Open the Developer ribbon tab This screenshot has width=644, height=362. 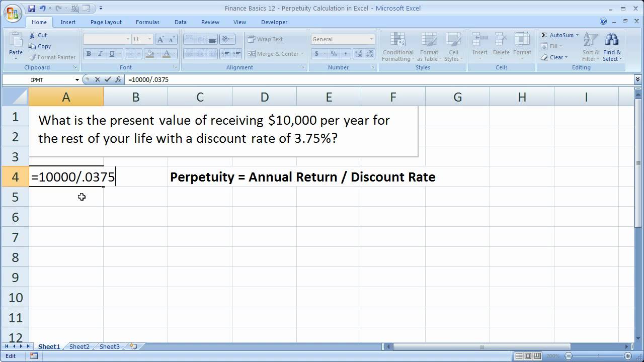(274, 22)
